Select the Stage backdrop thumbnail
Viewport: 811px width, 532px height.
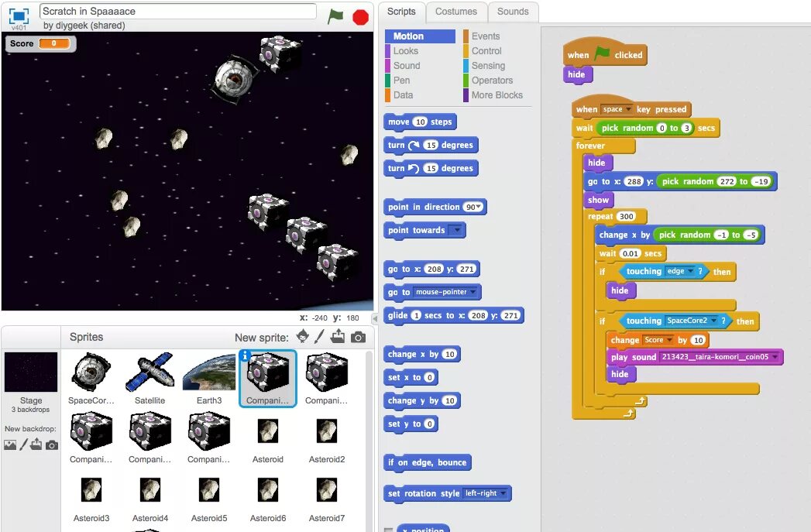tap(31, 372)
